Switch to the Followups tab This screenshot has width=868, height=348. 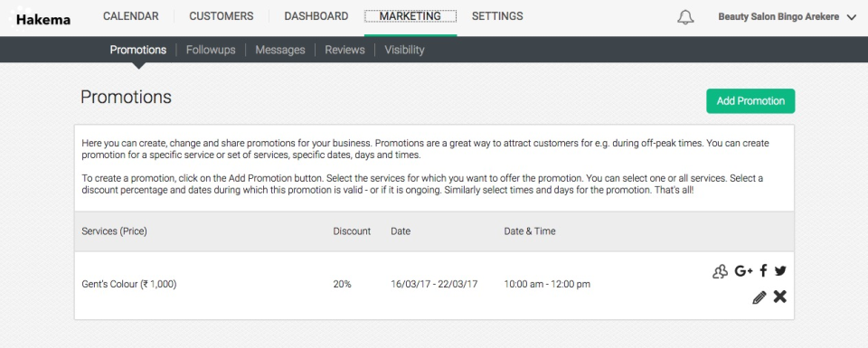pos(211,50)
